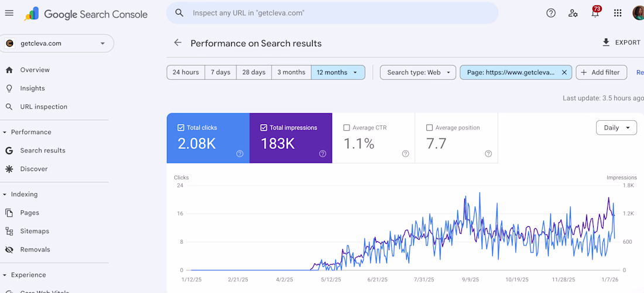Open users and settings icon
Screen dimensions: 644x293
click(x=573, y=13)
